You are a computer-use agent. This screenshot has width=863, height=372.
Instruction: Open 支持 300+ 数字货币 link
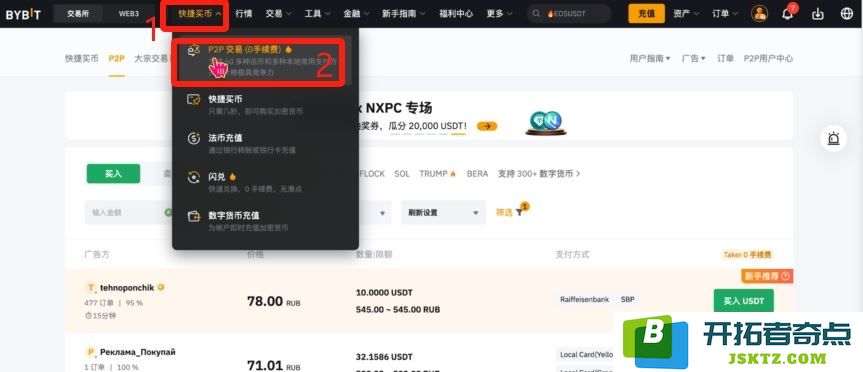tap(539, 173)
